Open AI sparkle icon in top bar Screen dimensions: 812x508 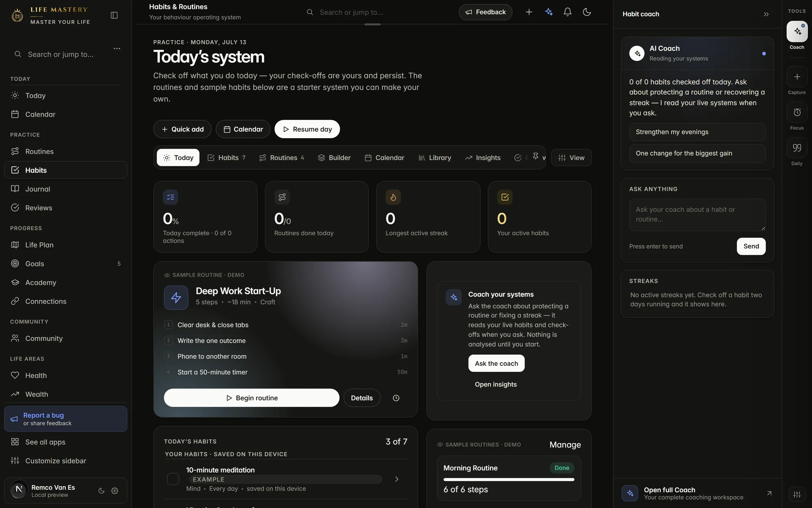pyautogui.click(x=549, y=12)
